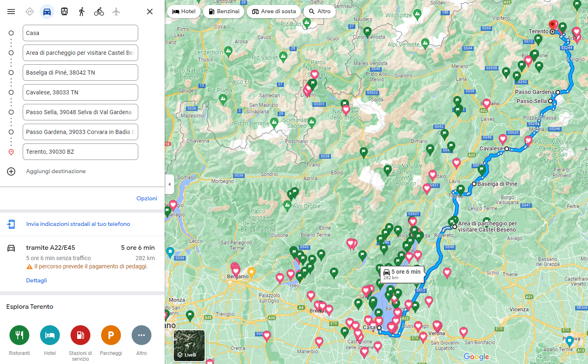Open Altro search chip
Viewport: 588px width, 364px height.
(x=320, y=12)
